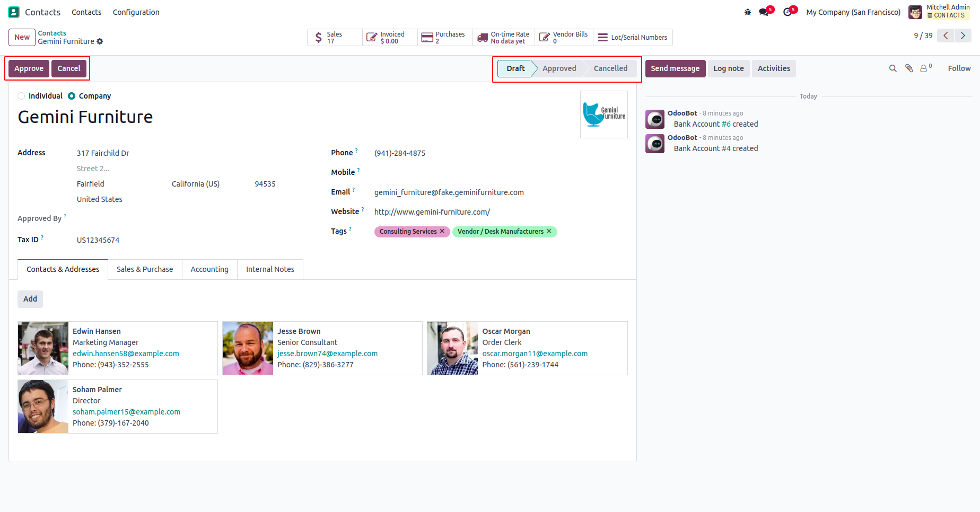
Task: Switch to the Accounting tab
Action: pyautogui.click(x=209, y=269)
